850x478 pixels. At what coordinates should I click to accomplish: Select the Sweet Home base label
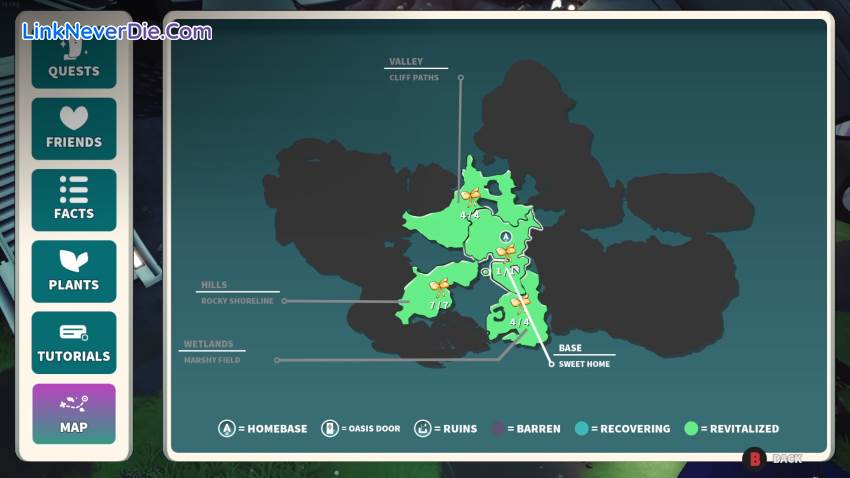(x=584, y=364)
